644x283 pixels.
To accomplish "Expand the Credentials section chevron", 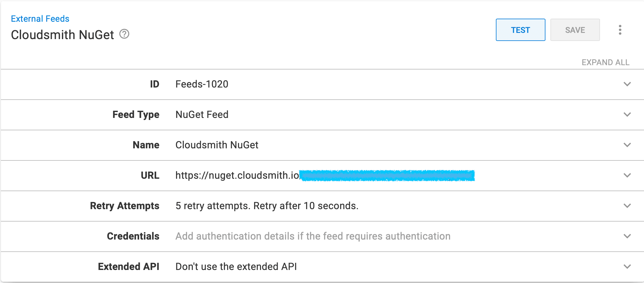I will coord(627,236).
